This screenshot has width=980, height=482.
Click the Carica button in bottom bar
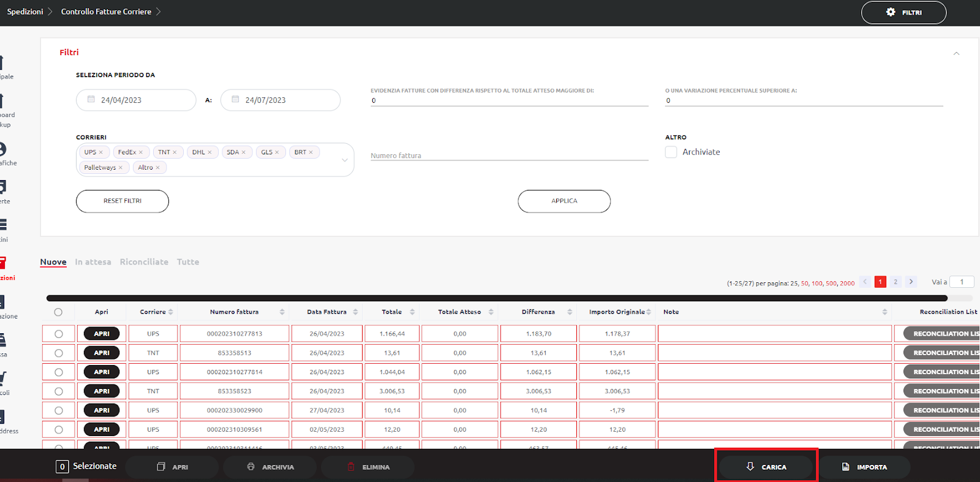pos(766,467)
